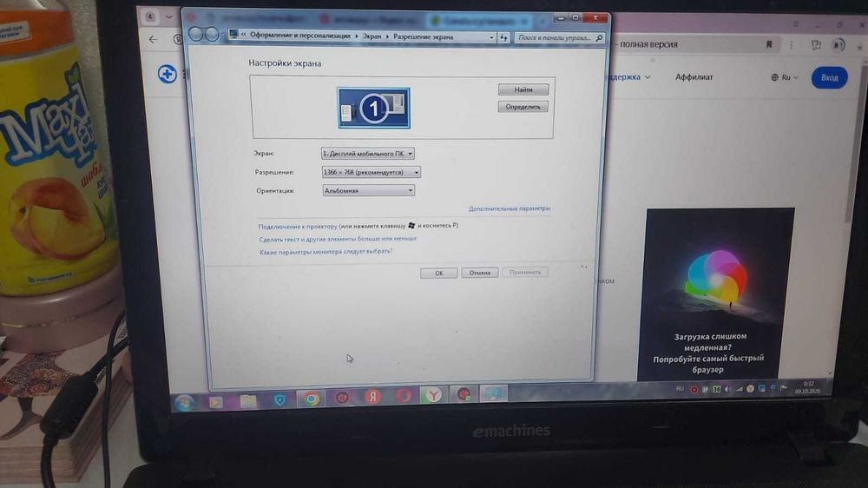This screenshot has height=488, width=868.
Task: Click the browser bookmark icon
Action: 769,44
